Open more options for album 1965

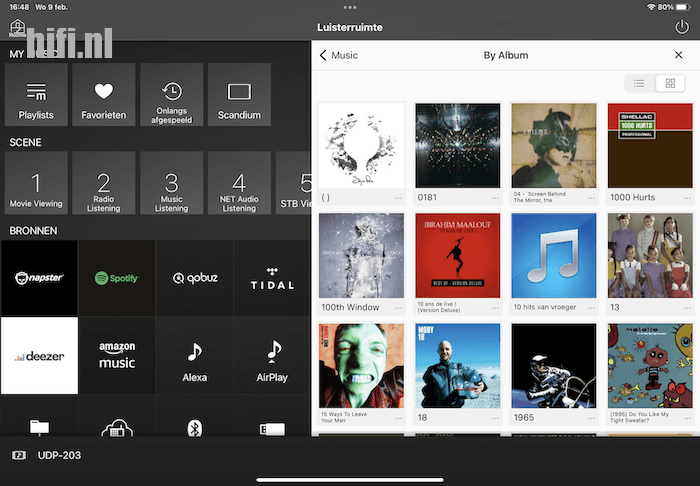(x=591, y=418)
